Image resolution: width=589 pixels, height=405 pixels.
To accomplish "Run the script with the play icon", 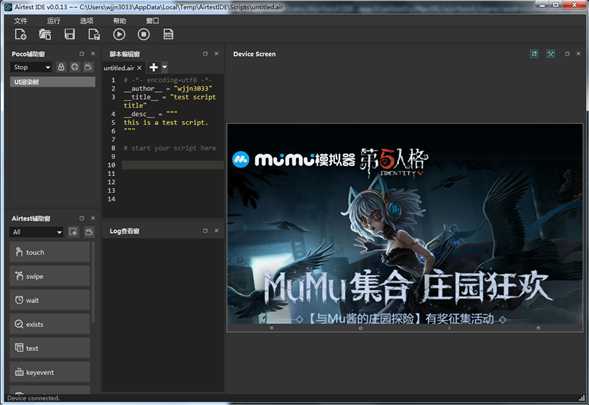I will coord(119,35).
